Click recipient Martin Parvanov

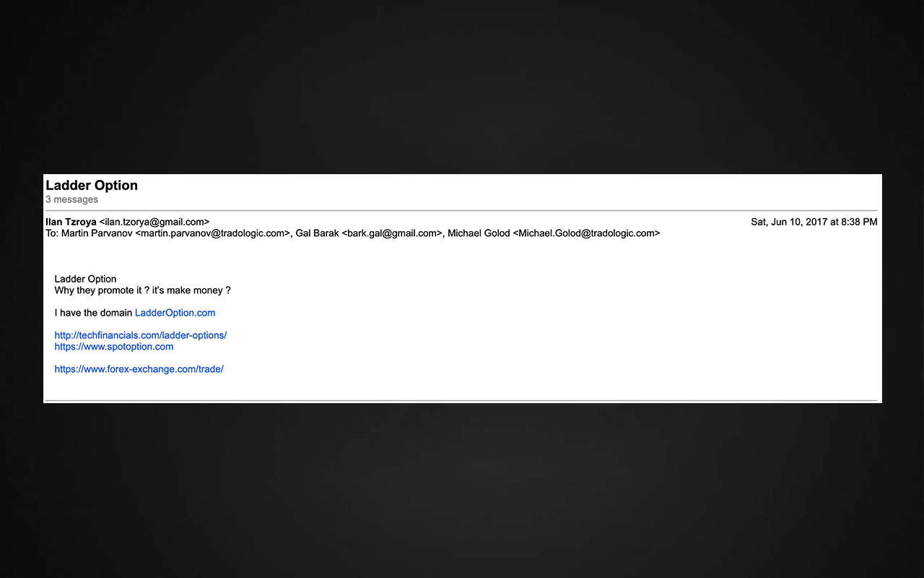(97, 233)
